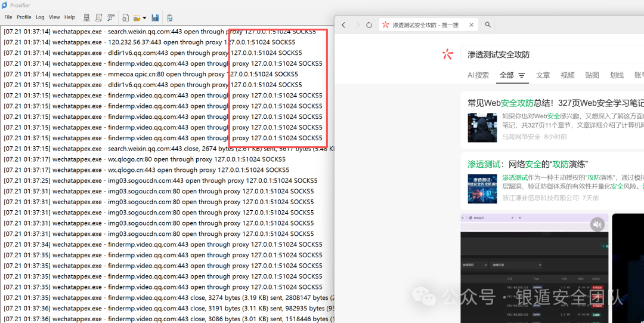Image resolution: width=644 pixels, height=323 pixels.
Task: Close the 渗透测试安全攻防 - 搜一搜 tab
Action: pyautogui.click(x=471, y=25)
